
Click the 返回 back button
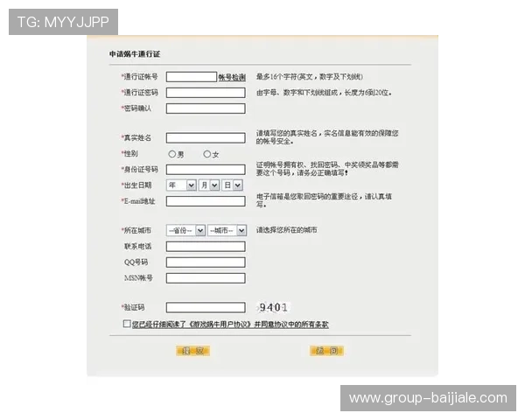point(326,351)
